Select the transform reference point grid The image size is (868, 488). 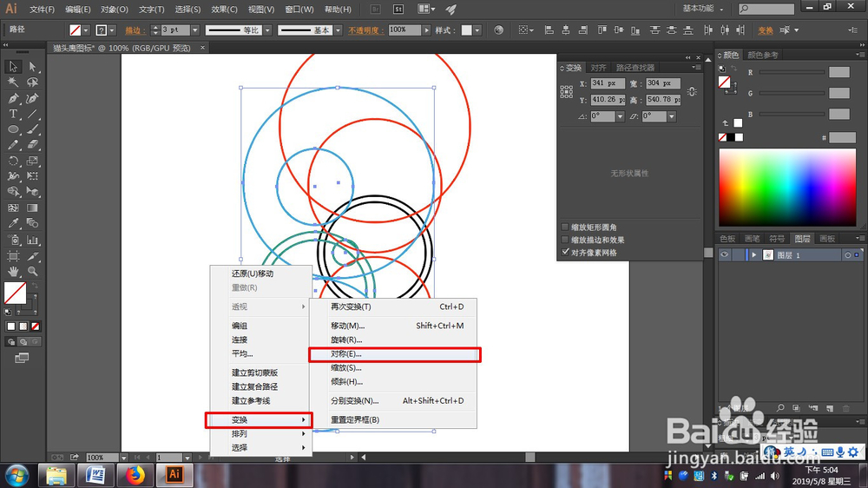(566, 92)
